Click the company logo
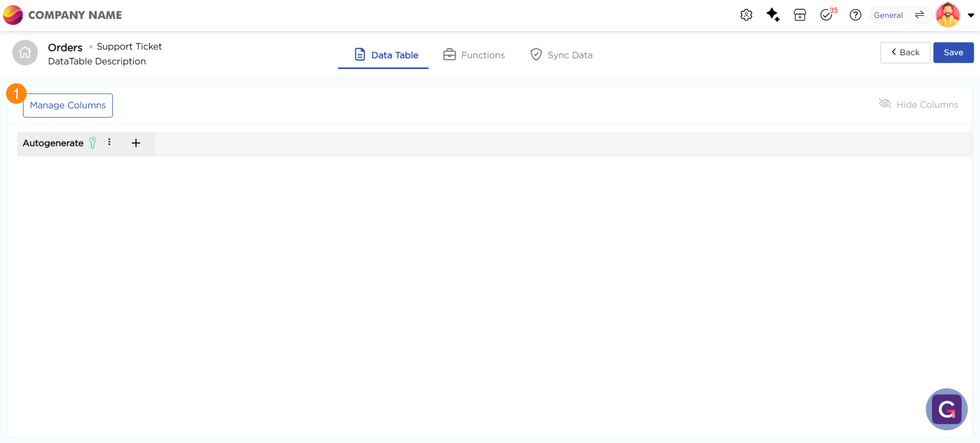Image resolution: width=980 pixels, height=443 pixels. coord(13,15)
